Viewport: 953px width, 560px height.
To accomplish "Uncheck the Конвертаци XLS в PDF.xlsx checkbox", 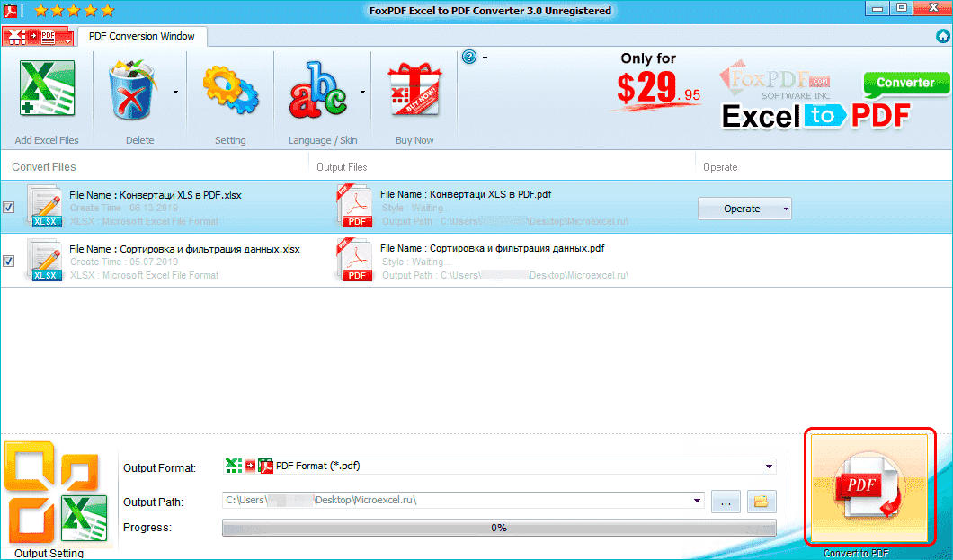I will 9,208.
